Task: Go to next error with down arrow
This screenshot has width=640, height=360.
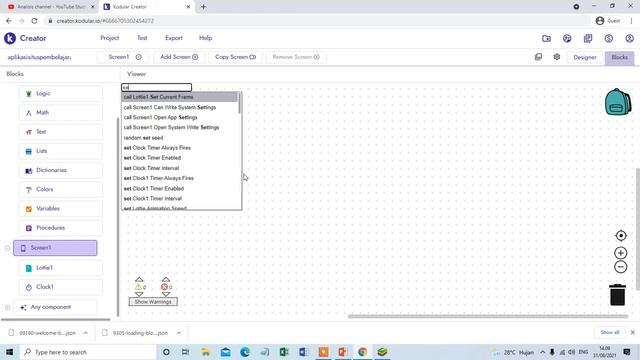Action: (x=165, y=294)
